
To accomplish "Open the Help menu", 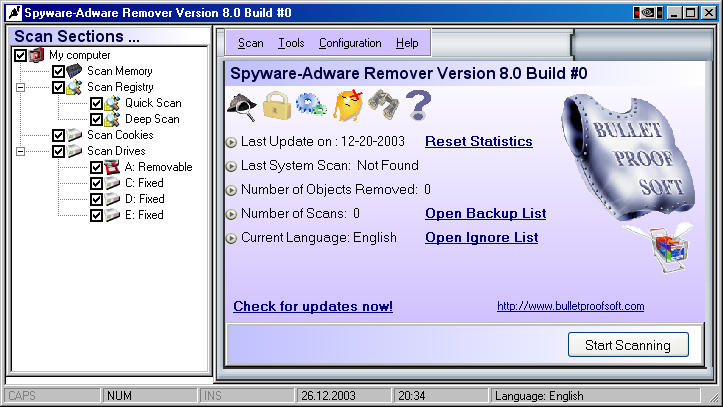I will click(x=407, y=43).
